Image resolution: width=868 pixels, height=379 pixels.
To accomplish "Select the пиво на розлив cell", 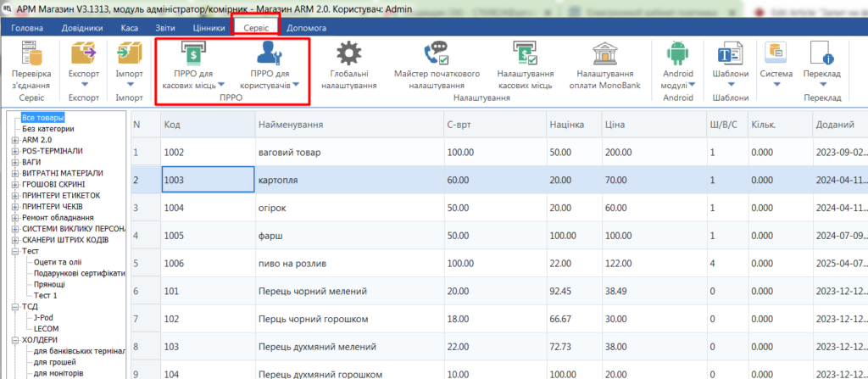I will coord(349,263).
